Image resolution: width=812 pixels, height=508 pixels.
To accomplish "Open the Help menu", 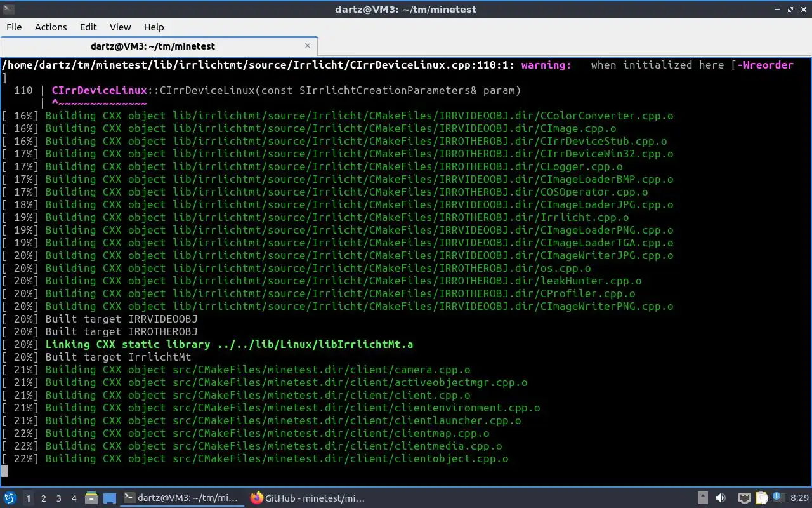I will 154,27.
